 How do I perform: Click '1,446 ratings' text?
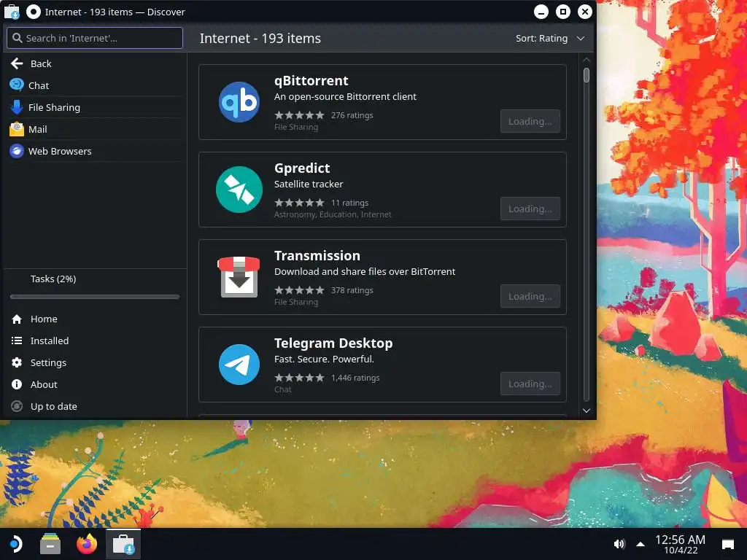[355, 378]
